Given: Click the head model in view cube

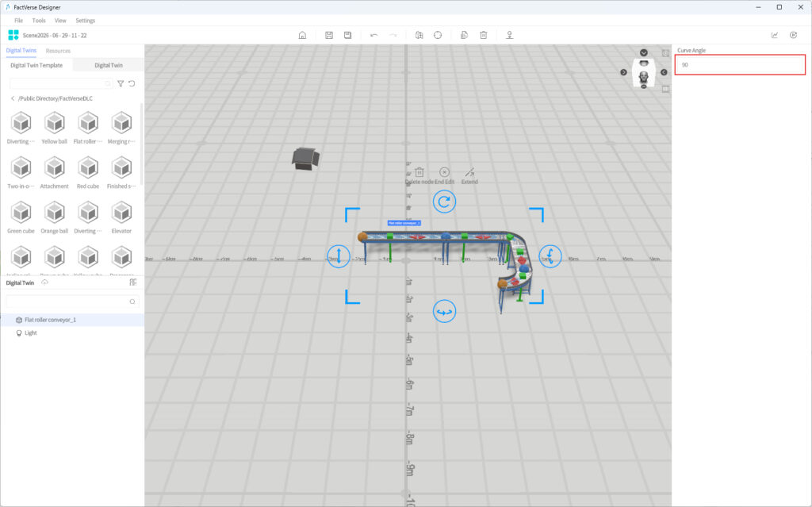Looking at the screenshot, I should (x=644, y=77).
